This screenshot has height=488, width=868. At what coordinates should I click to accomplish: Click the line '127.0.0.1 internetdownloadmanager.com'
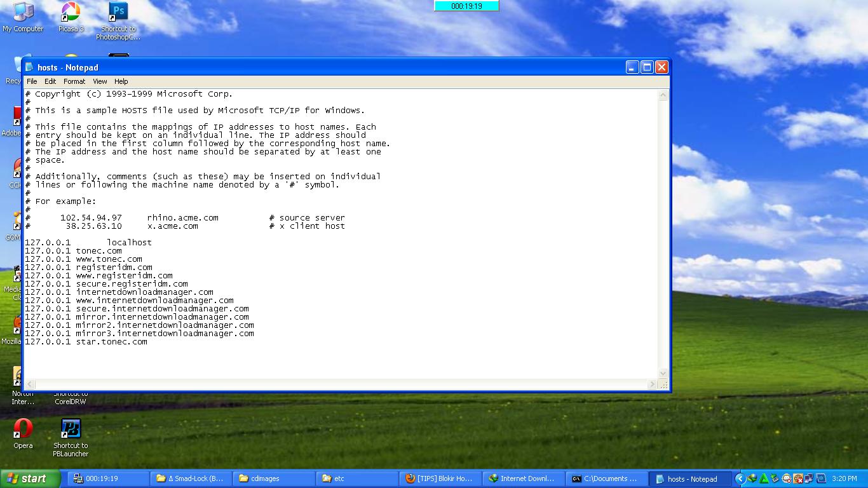(x=119, y=292)
